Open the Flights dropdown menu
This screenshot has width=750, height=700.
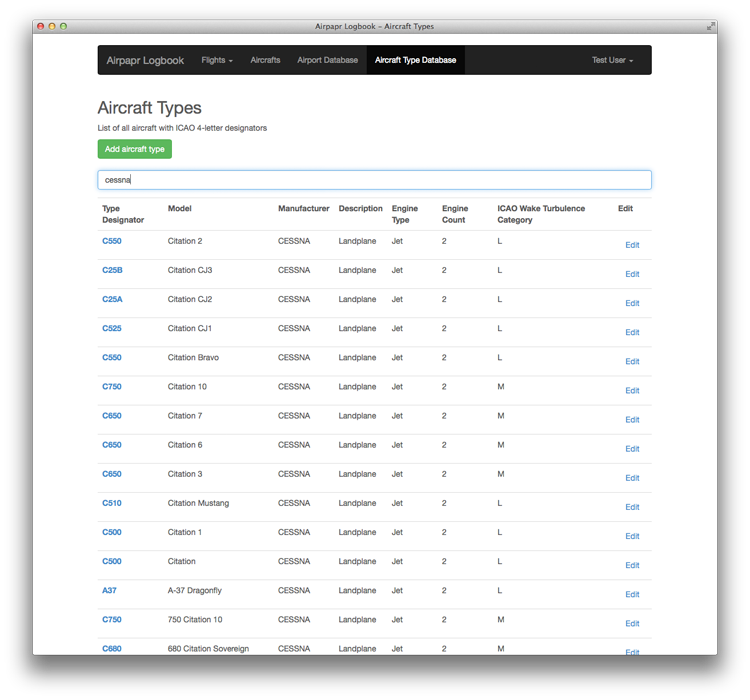(x=217, y=60)
